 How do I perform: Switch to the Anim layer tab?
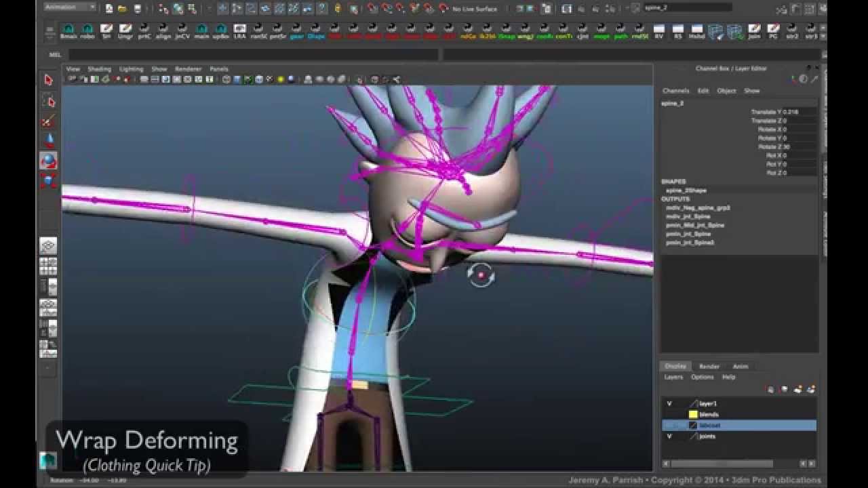740,366
